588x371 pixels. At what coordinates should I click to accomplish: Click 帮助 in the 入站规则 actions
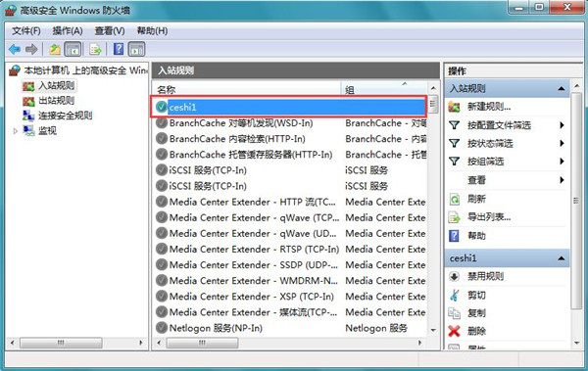point(476,236)
